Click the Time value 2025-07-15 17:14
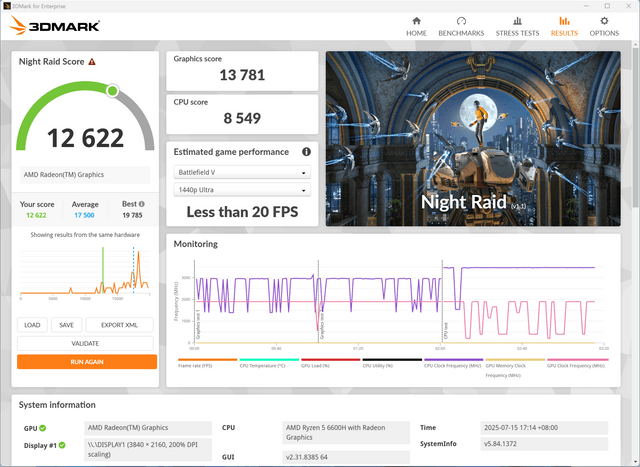The height and width of the screenshot is (467, 640). 544,428
